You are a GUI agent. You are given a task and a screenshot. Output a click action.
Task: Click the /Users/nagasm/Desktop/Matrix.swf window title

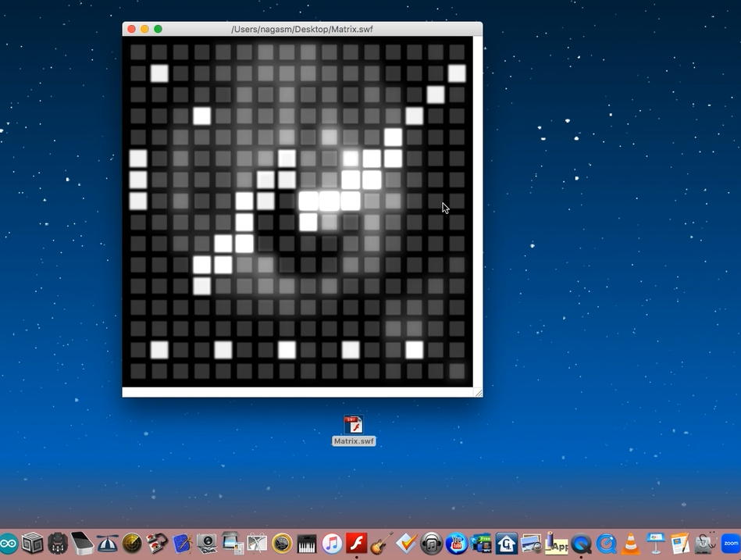point(302,30)
